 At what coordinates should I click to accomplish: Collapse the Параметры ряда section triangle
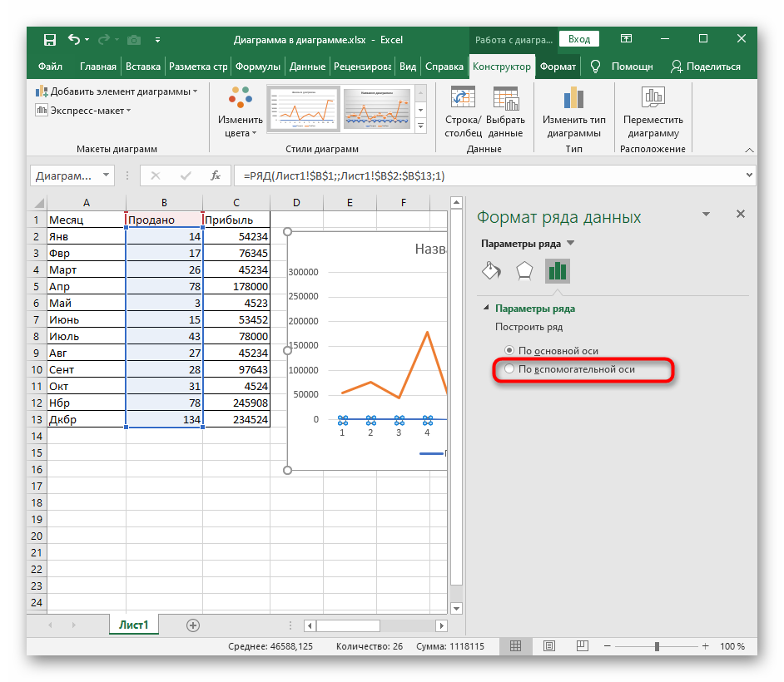pos(485,309)
